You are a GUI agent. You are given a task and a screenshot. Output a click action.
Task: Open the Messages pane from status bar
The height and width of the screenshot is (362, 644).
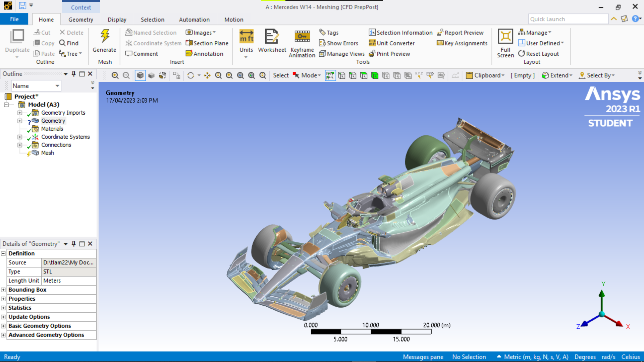click(x=423, y=357)
